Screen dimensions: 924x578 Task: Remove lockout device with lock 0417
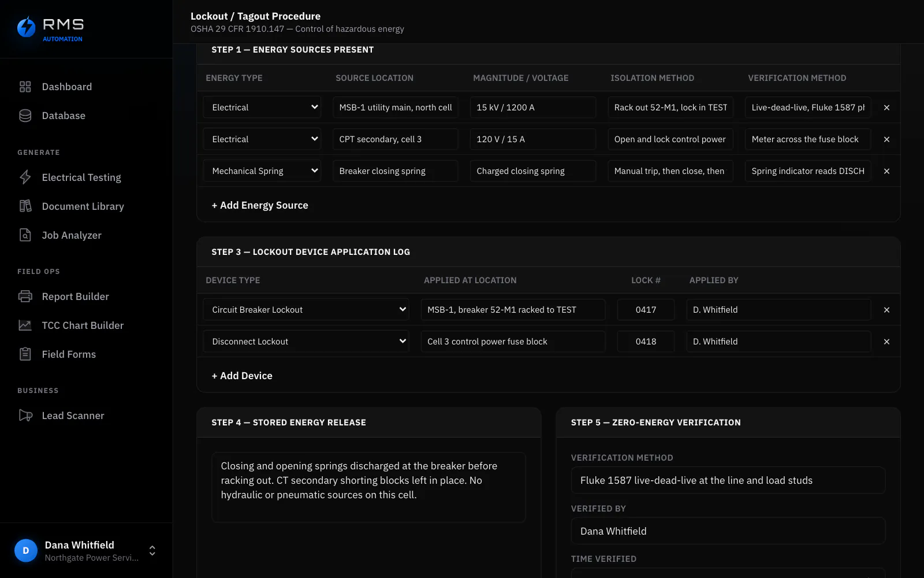[886, 310]
